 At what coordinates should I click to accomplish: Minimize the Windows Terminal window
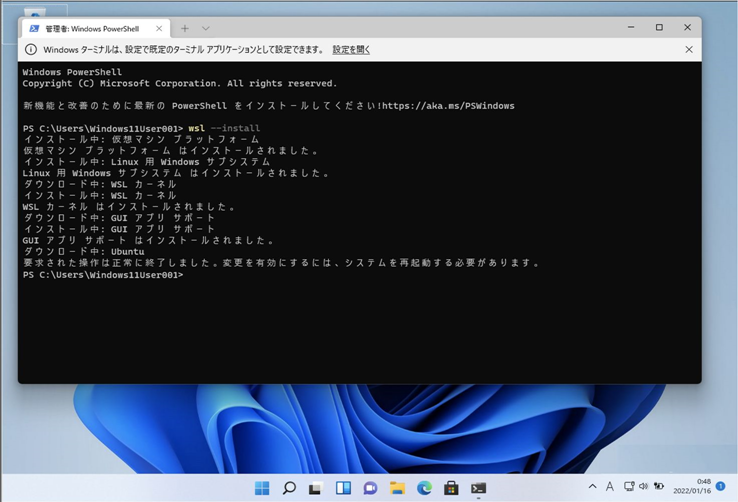tap(631, 27)
